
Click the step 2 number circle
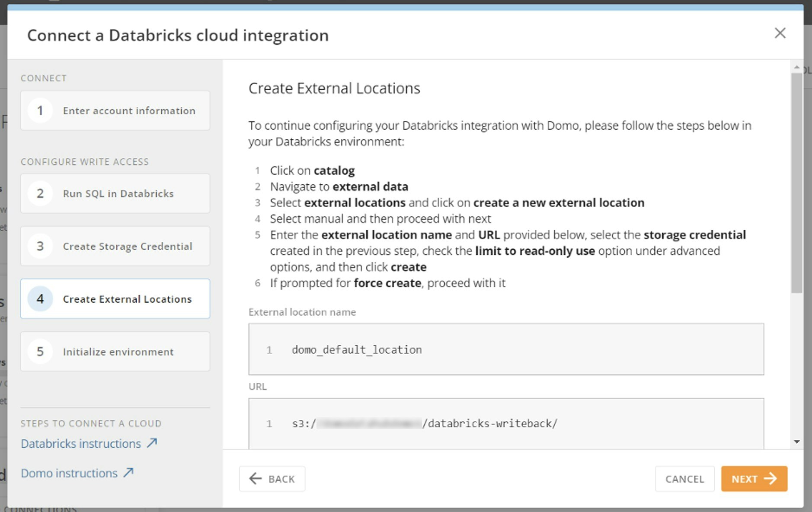click(40, 194)
